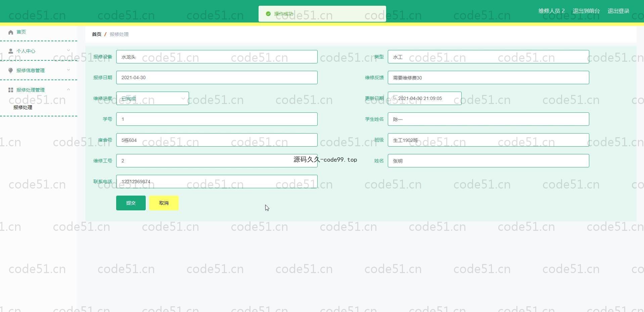The height and width of the screenshot is (312, 644).
Task: Click the 类型 field with 水工
Action: click(x=488, y=57)
